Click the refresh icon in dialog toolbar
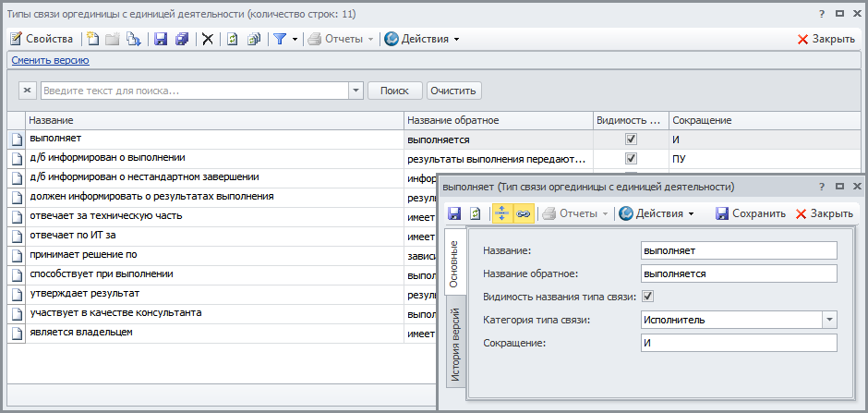 tap(475, 213)
